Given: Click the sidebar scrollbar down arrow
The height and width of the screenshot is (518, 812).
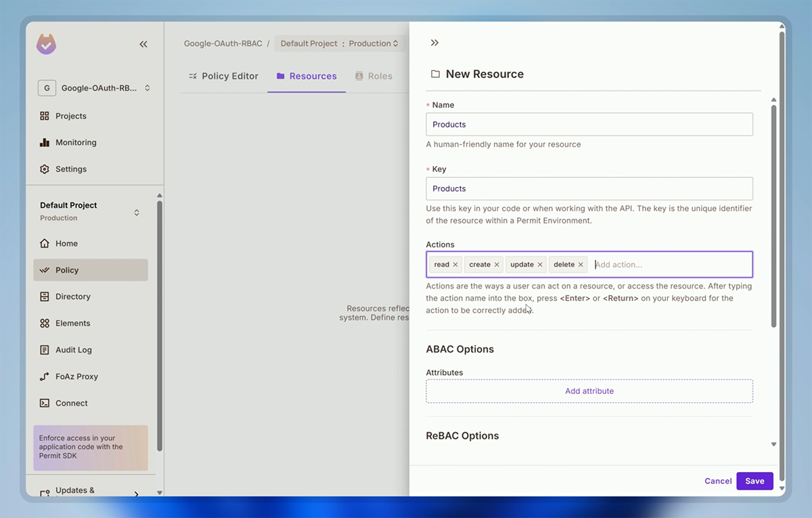Looking at the screenshot, I should pos(160,493).
